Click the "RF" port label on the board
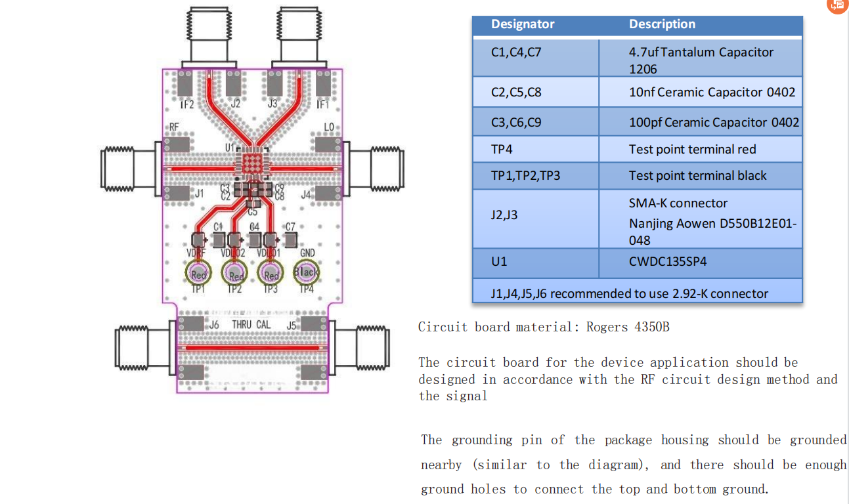 (x=175, y=127)
